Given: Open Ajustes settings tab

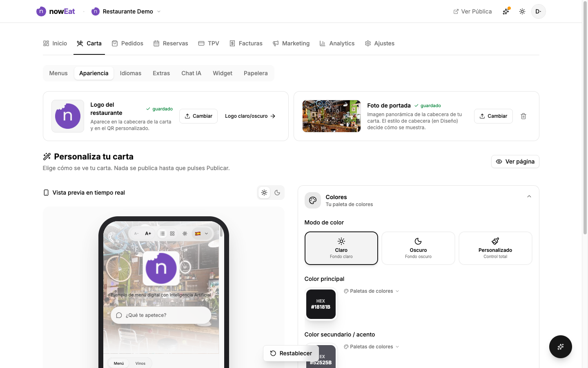Looking at the screenshot, I should pos(380,43).
